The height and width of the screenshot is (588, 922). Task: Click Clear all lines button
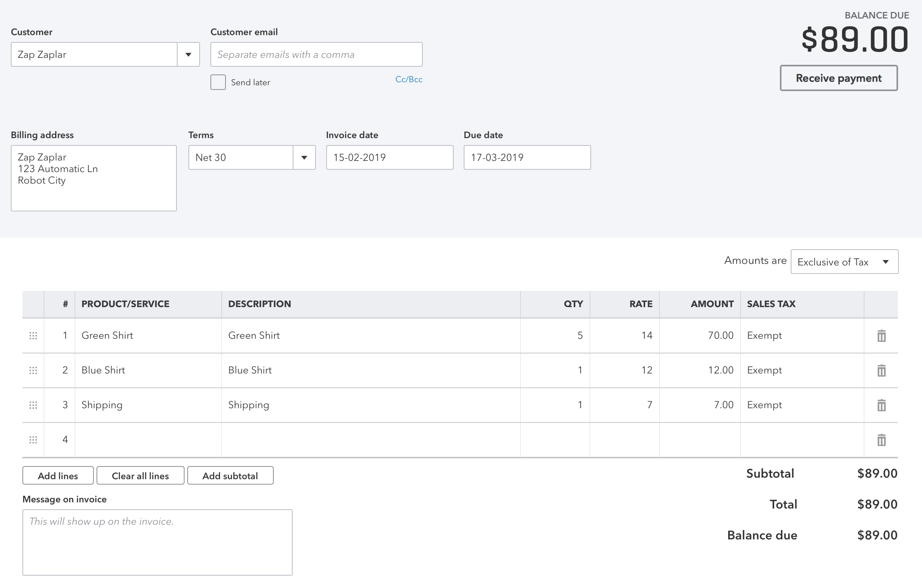click(x=140, y=476)
